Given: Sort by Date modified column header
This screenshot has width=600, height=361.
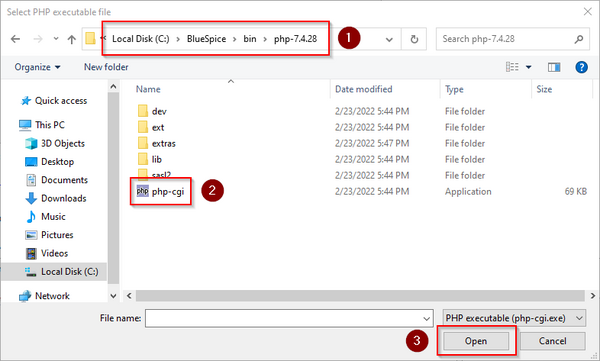Looking at the screenshot, I should click(x=364, y=89).
